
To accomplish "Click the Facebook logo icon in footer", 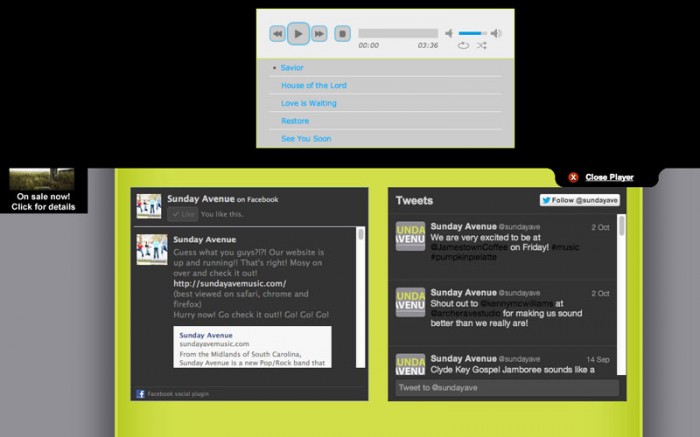I will [140, 394].
